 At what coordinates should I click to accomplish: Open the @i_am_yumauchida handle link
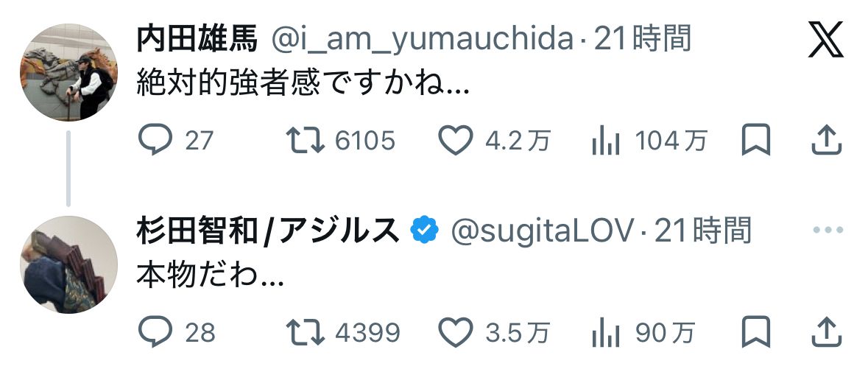coord(422,39)
